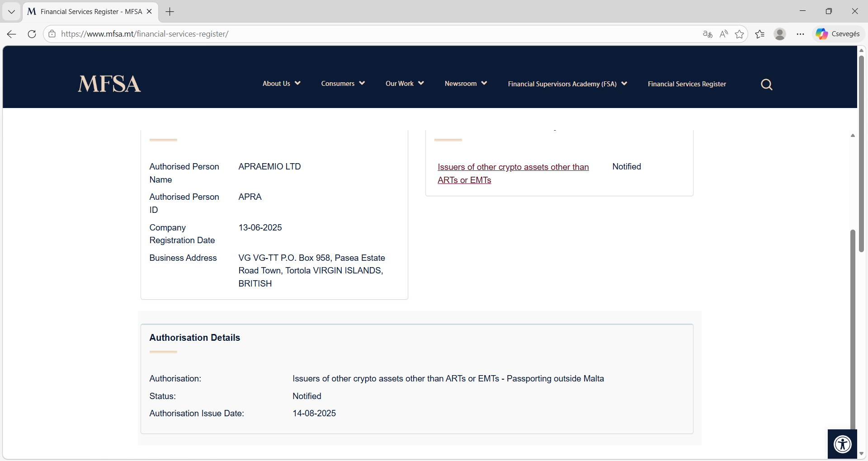Click the Authorisation Details heading

195,338
